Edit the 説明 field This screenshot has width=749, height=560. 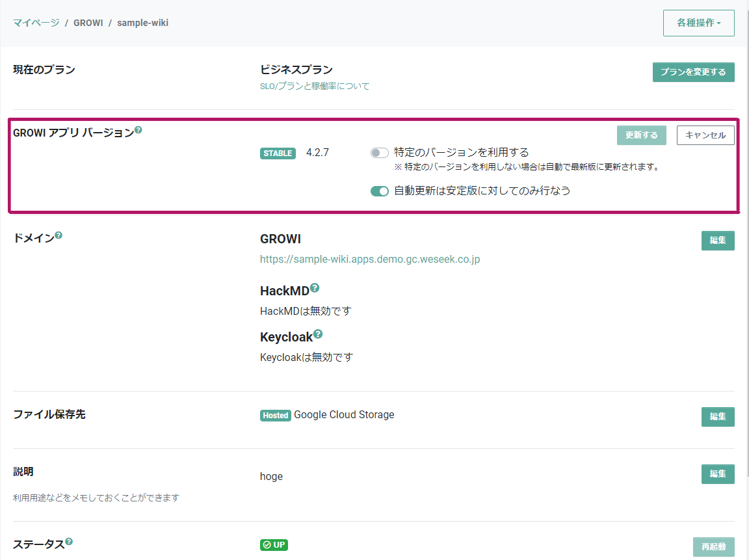coord(718,474)
